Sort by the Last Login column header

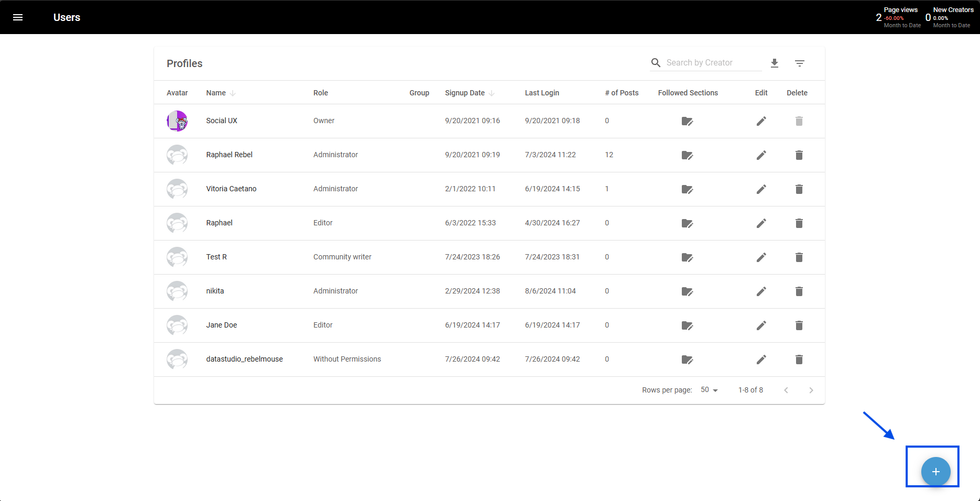542,93
